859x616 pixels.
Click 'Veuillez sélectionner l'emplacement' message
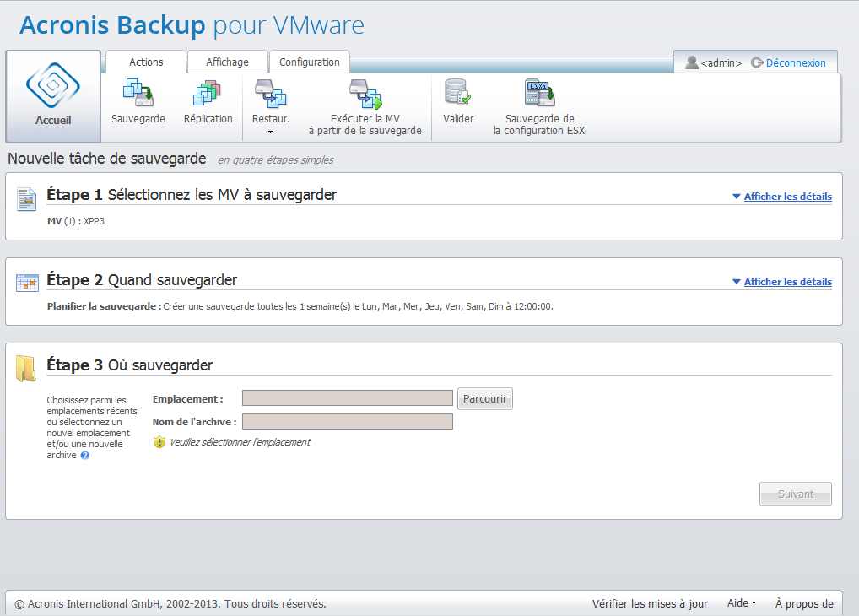pos(240,442)
